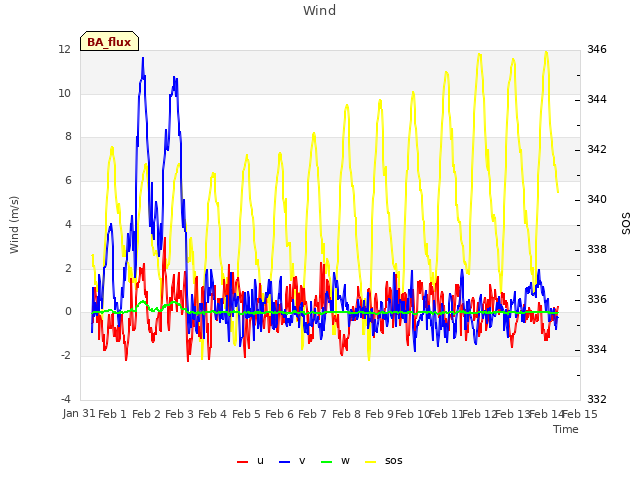Image resolution: width=640 pixels, height=480 pixels.
Task: Click the Wind (m/s) axis label
Action: (x=14, y=225)
